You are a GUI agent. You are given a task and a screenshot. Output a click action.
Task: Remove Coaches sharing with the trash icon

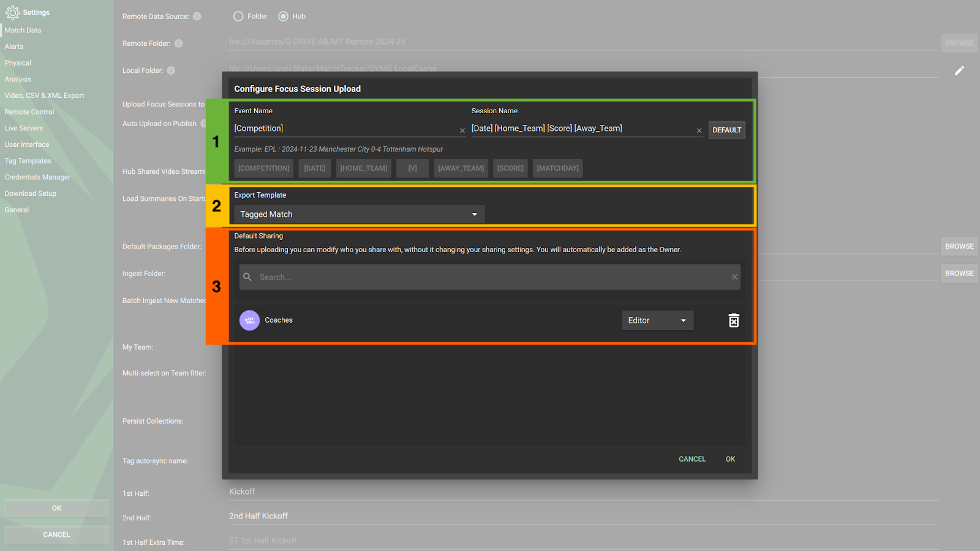pyautogui.click(x=733, y=320)
